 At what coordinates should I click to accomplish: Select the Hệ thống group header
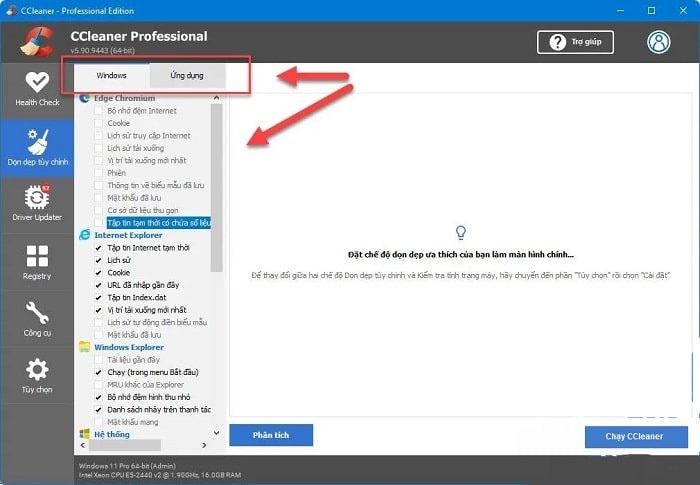click(x=112, y=434)
